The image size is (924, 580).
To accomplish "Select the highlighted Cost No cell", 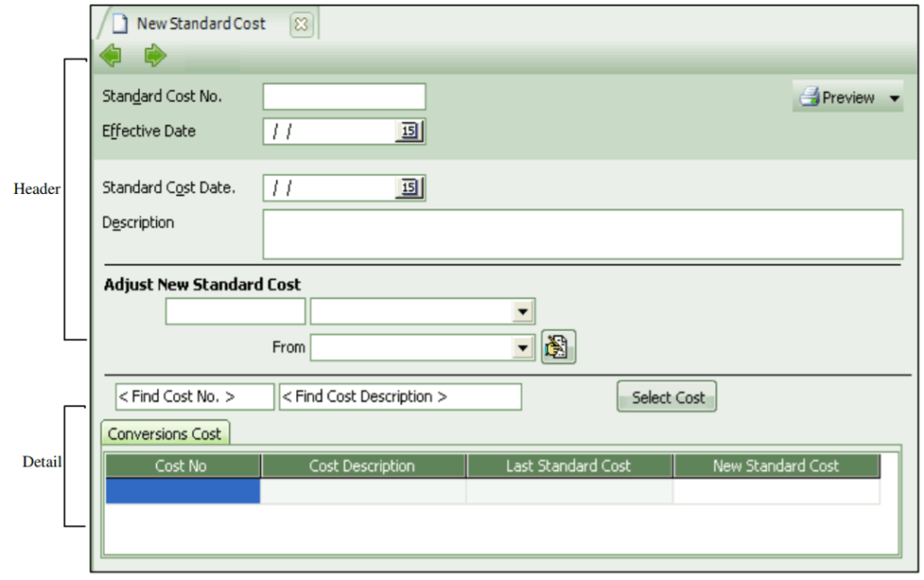I will click(182, 491).
